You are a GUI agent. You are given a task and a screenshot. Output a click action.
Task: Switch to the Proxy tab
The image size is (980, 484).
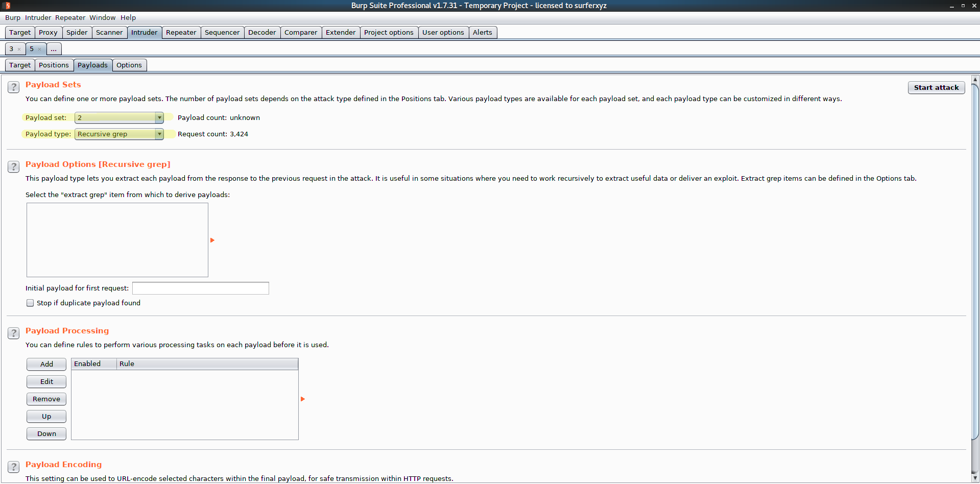coord(48,32)
